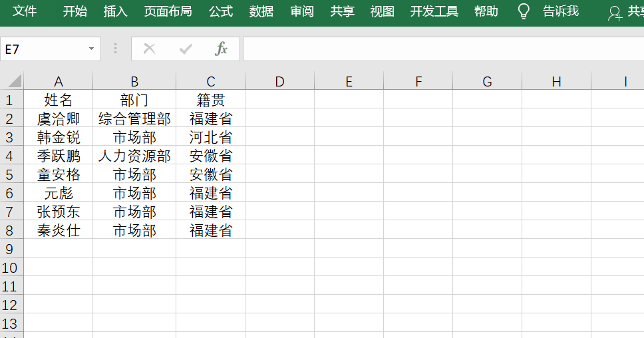
Task: Click the Enter checkmark icon in formula bar
Action: 186,49
